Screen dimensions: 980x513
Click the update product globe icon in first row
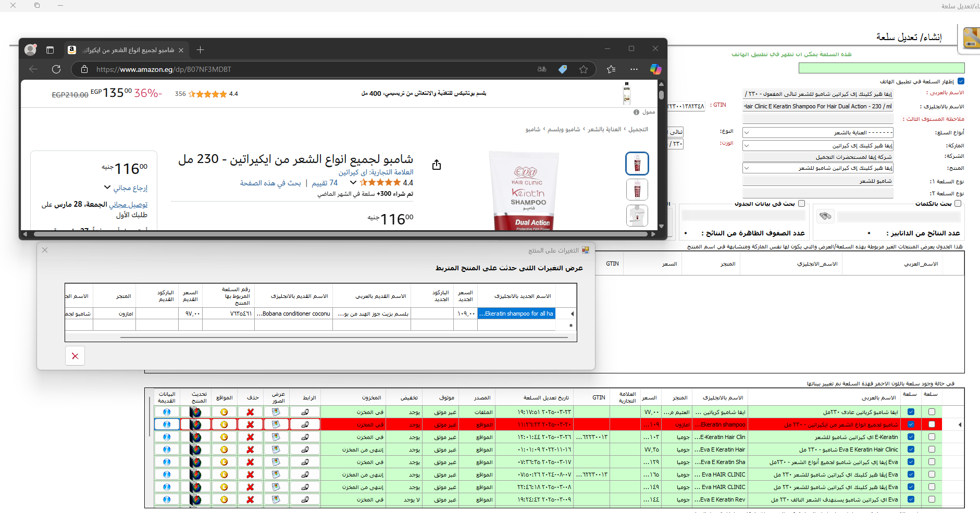tap(196, 412)
